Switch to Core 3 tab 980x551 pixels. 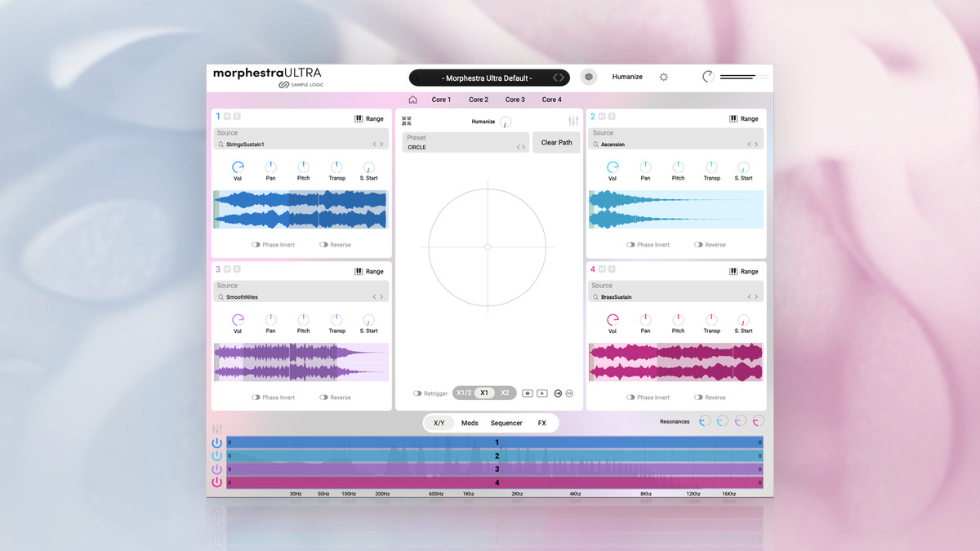coord(515,100)
